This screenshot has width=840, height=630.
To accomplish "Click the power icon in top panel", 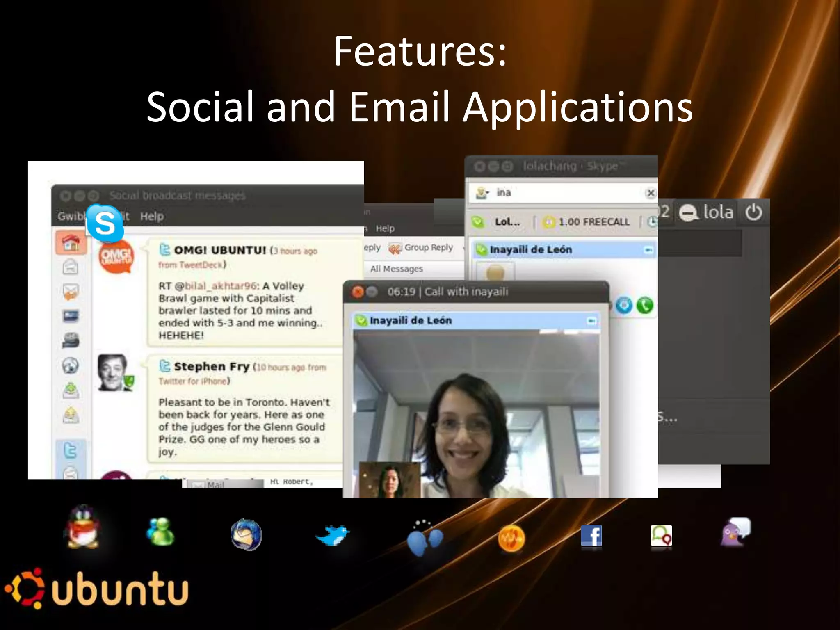I will (753, 212).
